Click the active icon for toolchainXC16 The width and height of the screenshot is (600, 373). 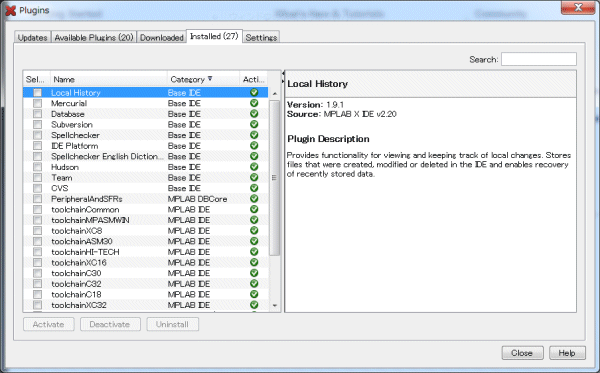tap(254, 262)
